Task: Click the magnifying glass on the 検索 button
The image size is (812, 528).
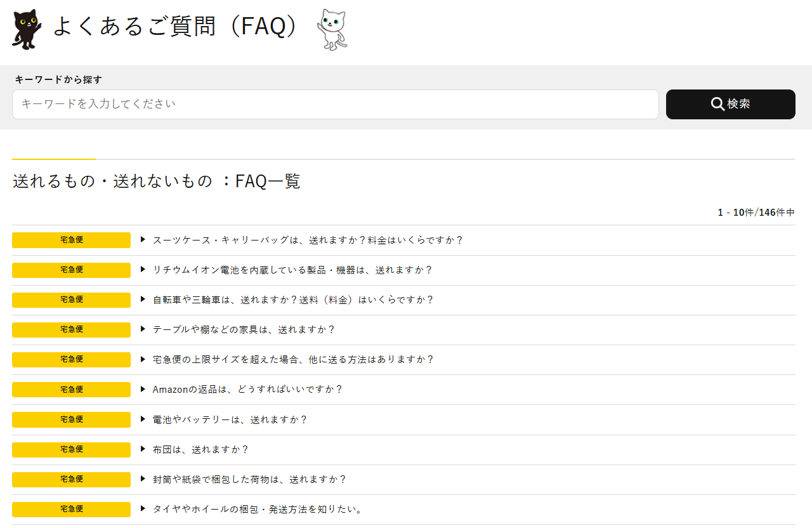Action: 717,104
